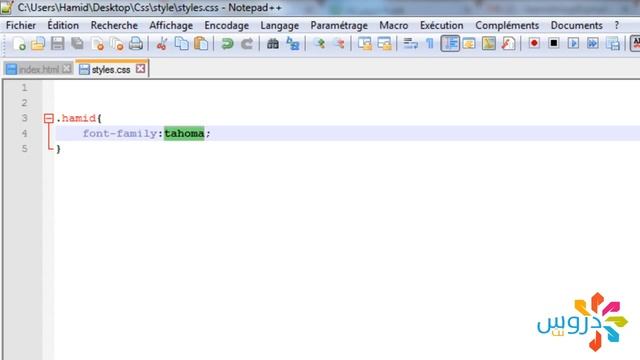The width and height of the screenshot is (640, 360).
Task: Cut selection with scissors icon
Action: coord(162,44)
